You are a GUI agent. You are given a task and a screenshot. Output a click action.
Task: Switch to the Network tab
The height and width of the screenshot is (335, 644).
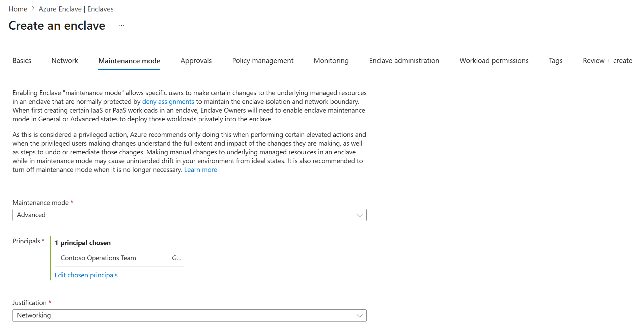[65, 61]
